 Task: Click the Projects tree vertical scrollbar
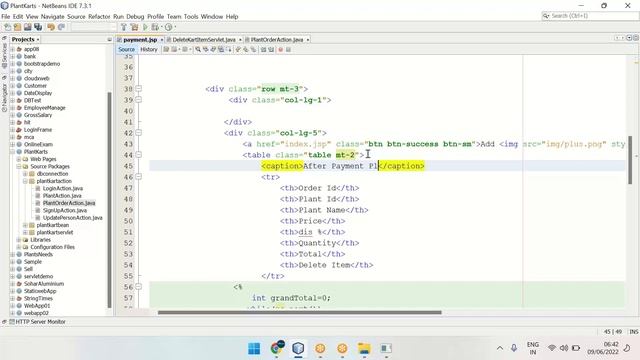109,200
